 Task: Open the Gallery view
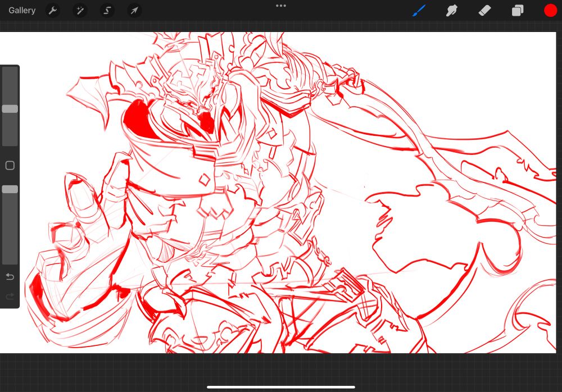tap(22, 11)
